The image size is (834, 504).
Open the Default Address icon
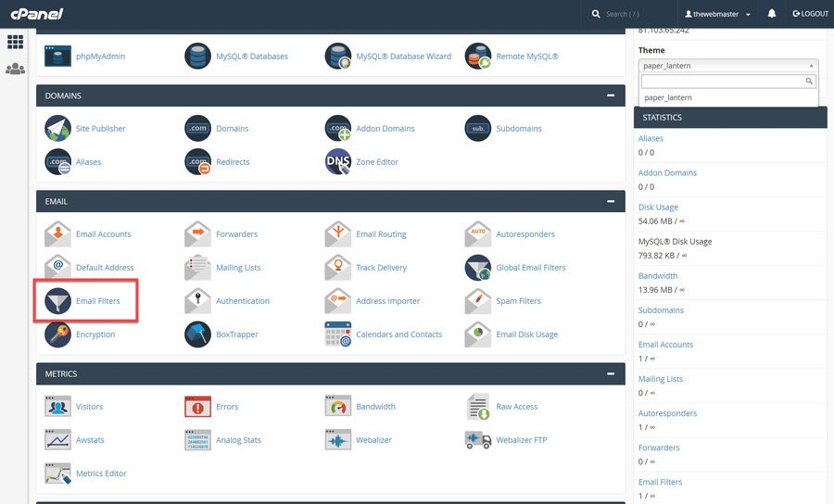(x=57, y=268)
